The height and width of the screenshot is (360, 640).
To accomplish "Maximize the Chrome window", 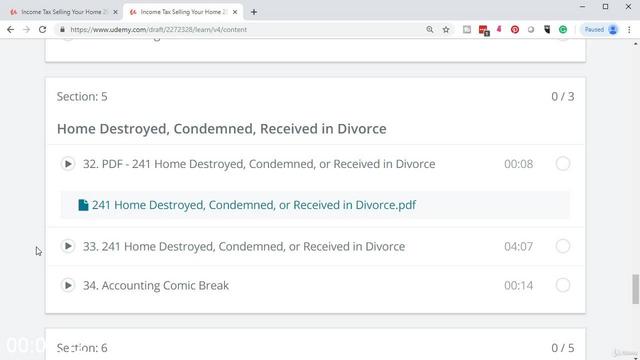I will coord(605,7).
